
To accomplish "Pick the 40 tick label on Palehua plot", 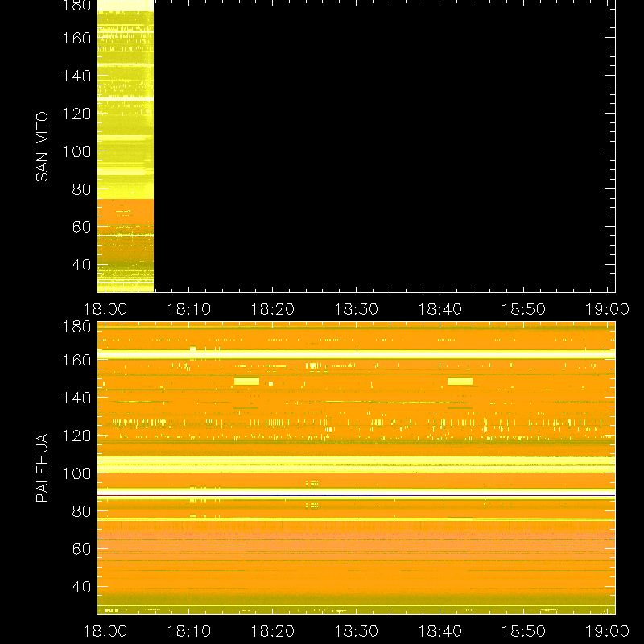I will point(81,587).
